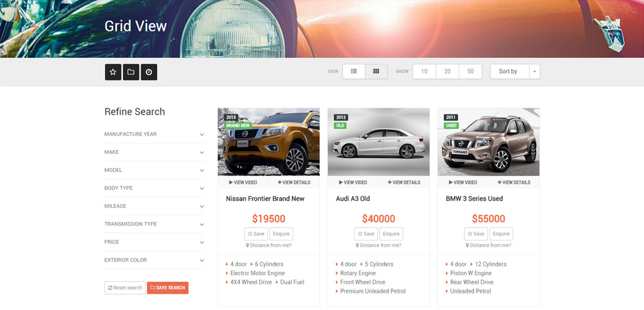This screenshot has width=644, height=310.
Task: Expand the Manufacture Year filter
Action: [x=154, y=134]
